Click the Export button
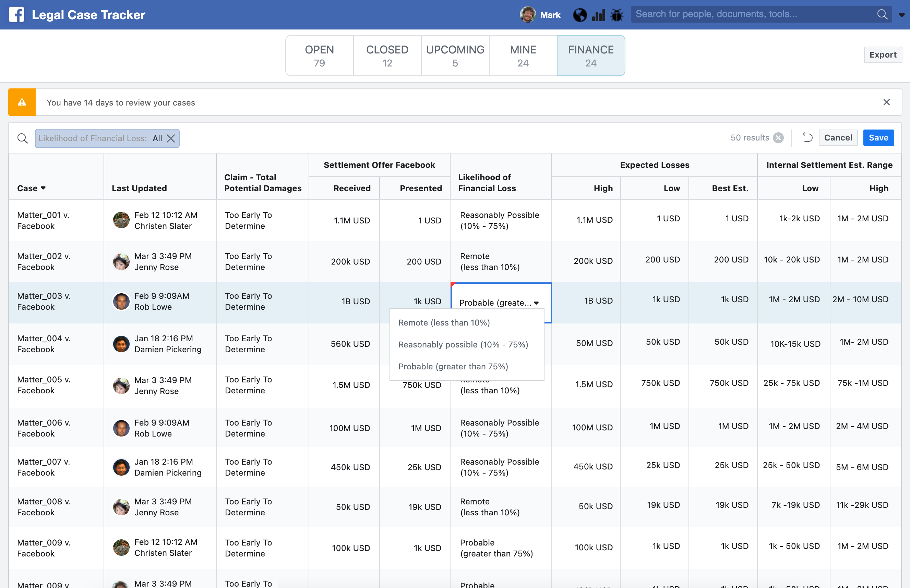Viewport: 910px width, 588px height. coord(883,54)
